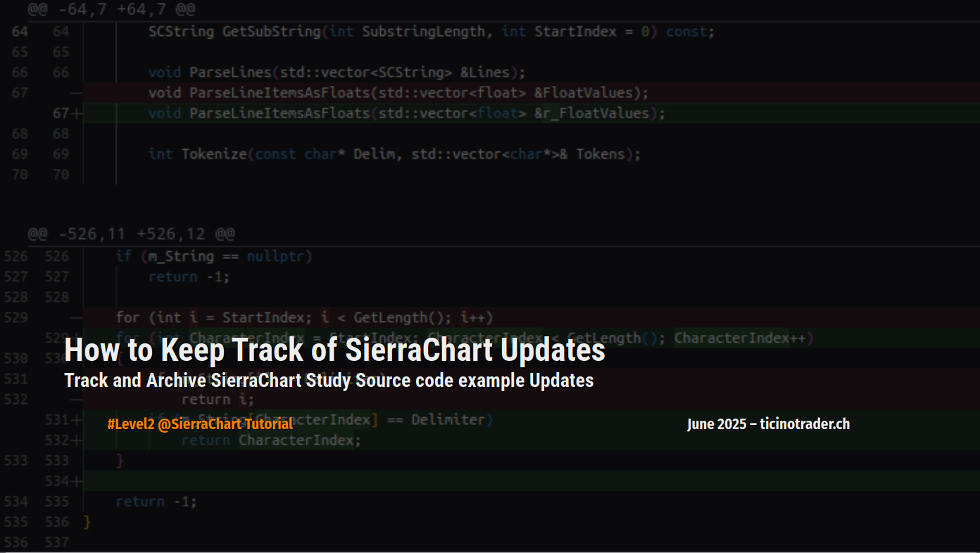The width and height of the screenshot is (980, 553).
Task: Click hunk header '@@ -526,11 +526,12 @@'
Action: [x=131, y=234]
